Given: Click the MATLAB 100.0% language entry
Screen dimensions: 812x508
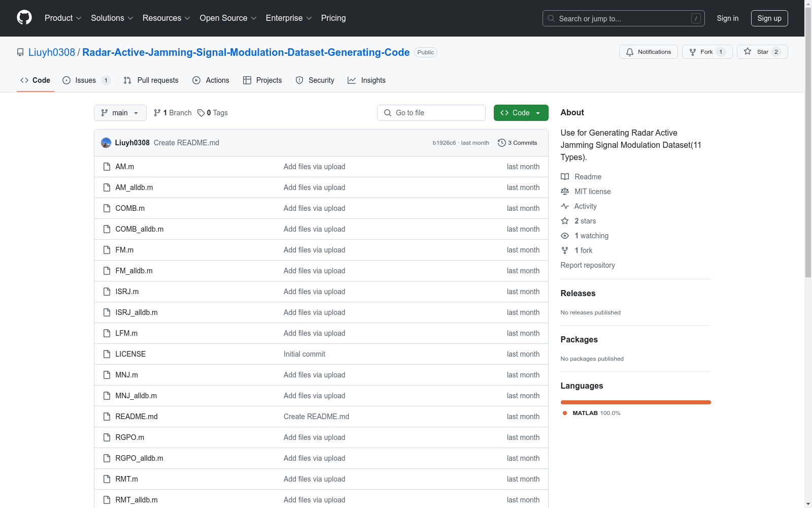Looking at the screenshot, I should click(592, 413).
